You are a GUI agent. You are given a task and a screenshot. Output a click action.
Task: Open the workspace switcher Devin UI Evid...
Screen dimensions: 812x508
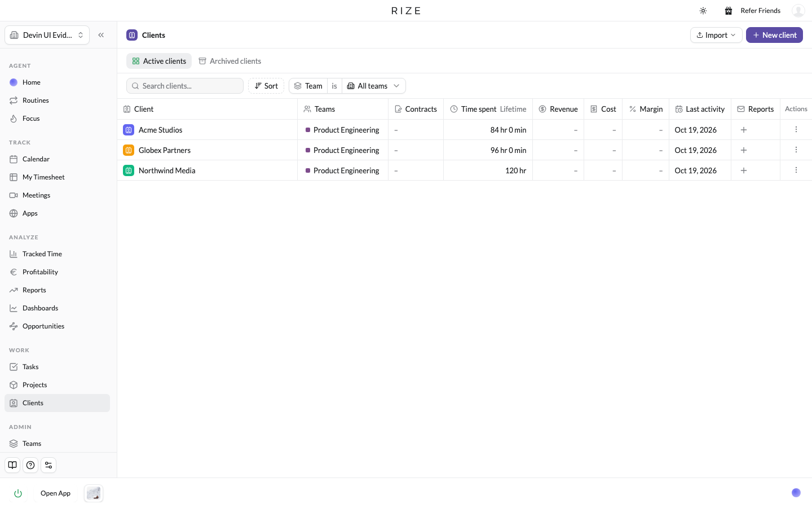pos(47,35)
